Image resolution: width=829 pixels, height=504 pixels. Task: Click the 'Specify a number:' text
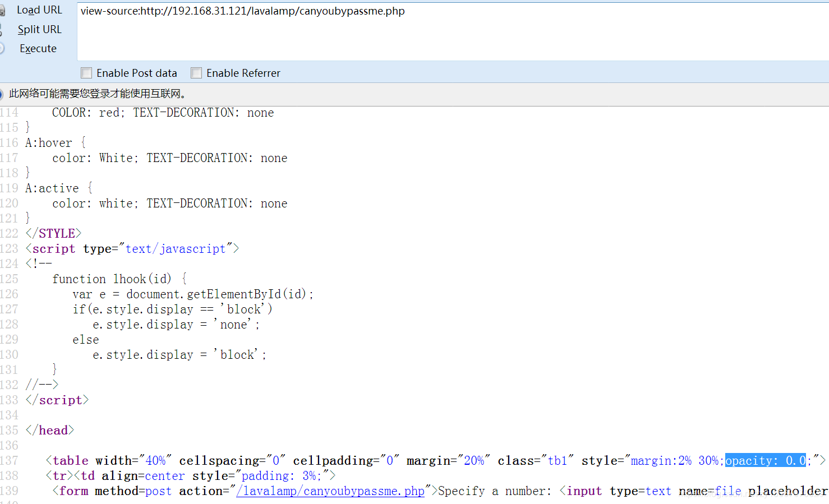(495, 491)
